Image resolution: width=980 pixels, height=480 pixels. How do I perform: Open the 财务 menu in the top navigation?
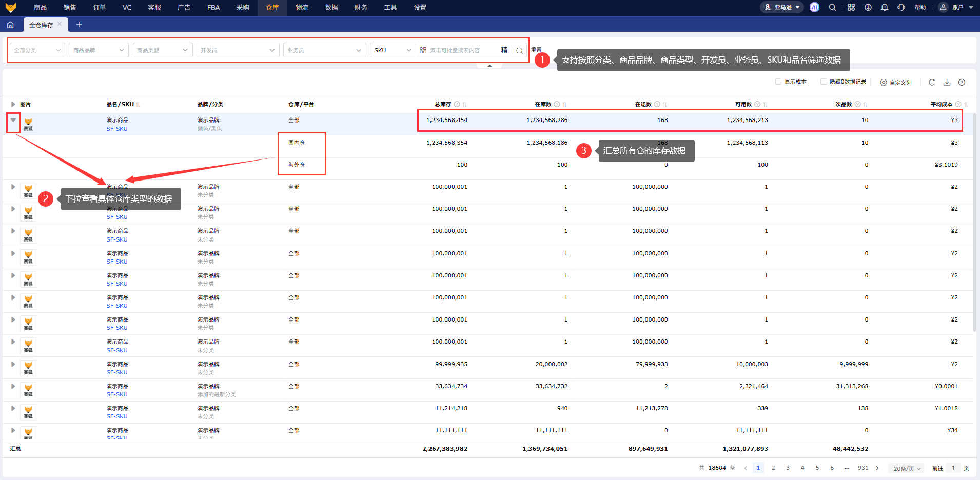coord(361,7)
